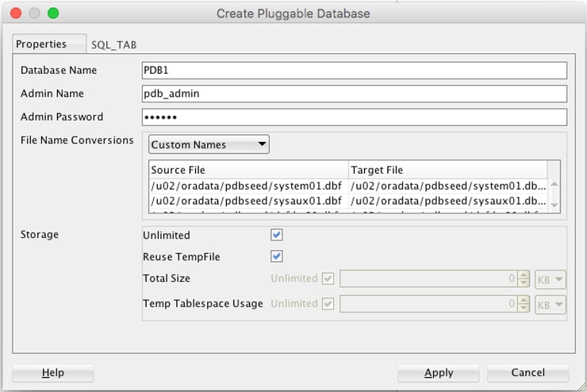Open Temp Tablespace Usage KB dropdown

coord(551,304)
